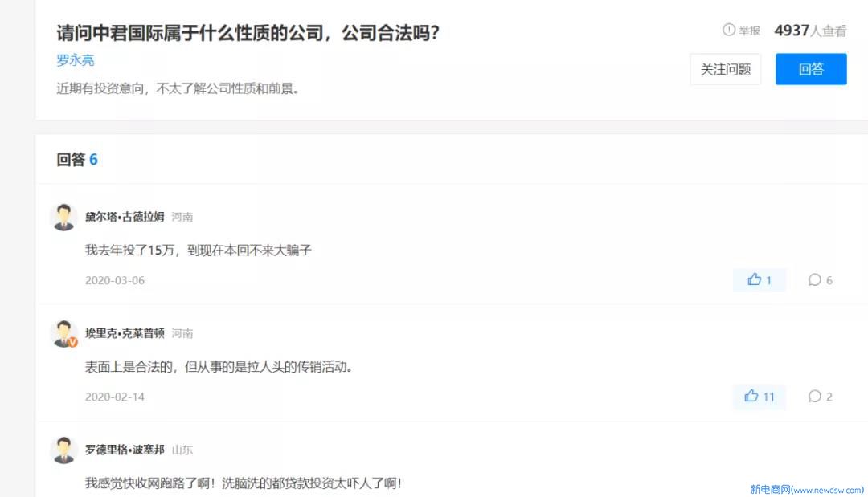
Task: Click the 2020-03-06 answer date
Action: (115, 280)
